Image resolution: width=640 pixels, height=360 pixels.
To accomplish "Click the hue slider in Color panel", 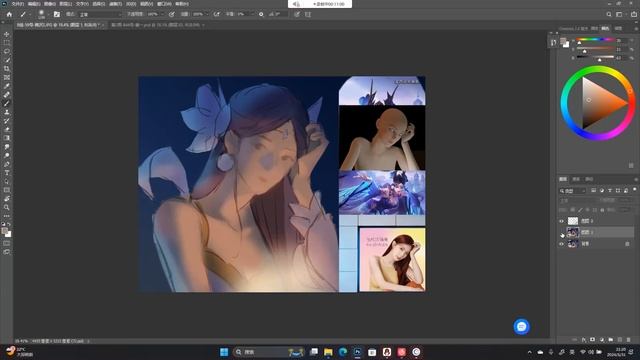I will (x=595, y=40).
